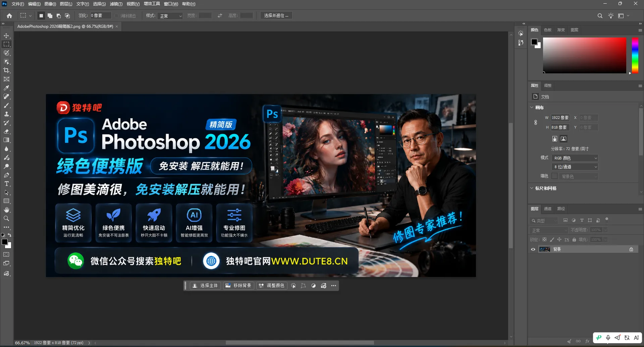644x347 pixels.
Task: Switch to the 色板 swatches tab
Action: tap(548, 30)
